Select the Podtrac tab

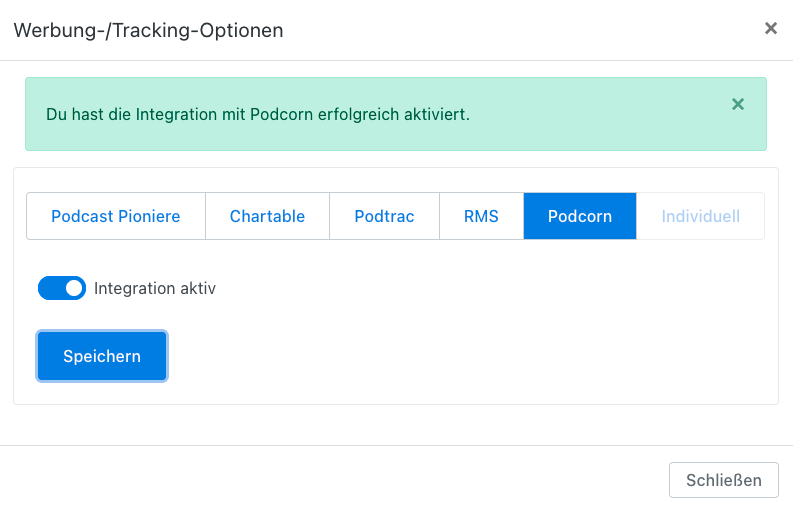coord(384,216)
